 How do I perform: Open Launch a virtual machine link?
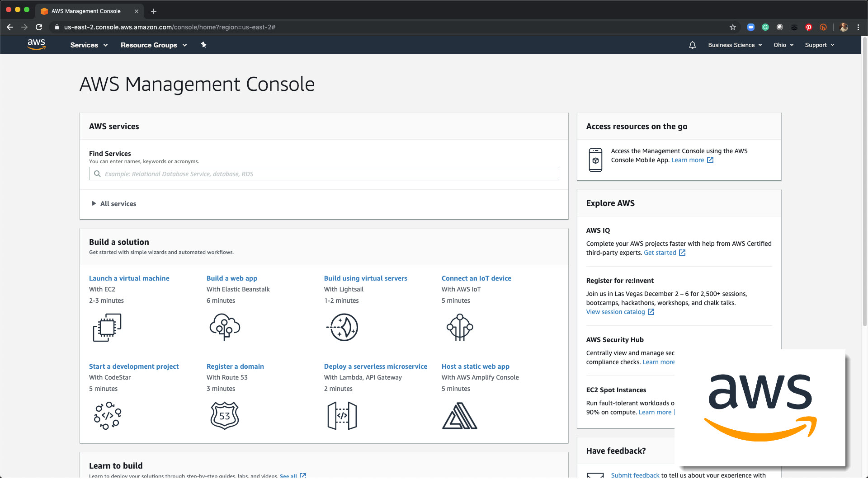pos(129,278)
